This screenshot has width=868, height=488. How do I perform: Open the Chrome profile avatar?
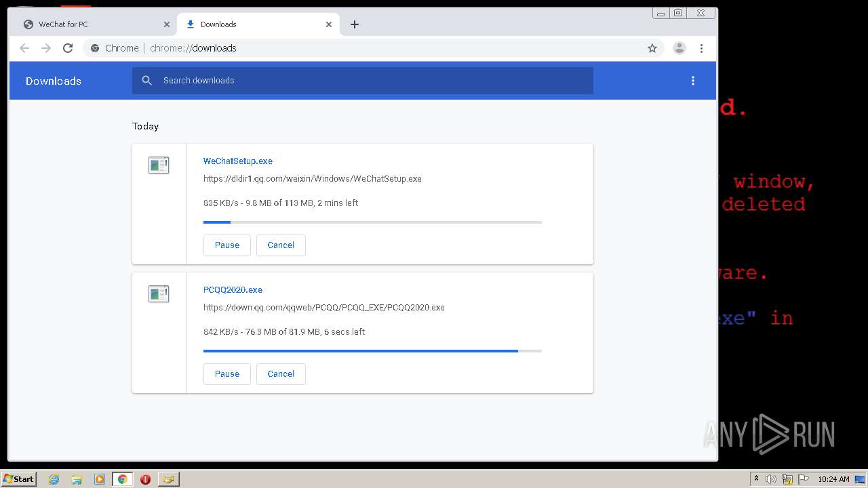(679, 48)
